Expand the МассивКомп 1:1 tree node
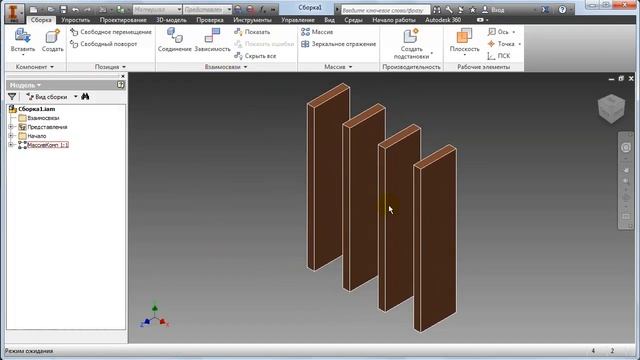The width and height of the screenshot is (640, 360). (x=11, y=145)
